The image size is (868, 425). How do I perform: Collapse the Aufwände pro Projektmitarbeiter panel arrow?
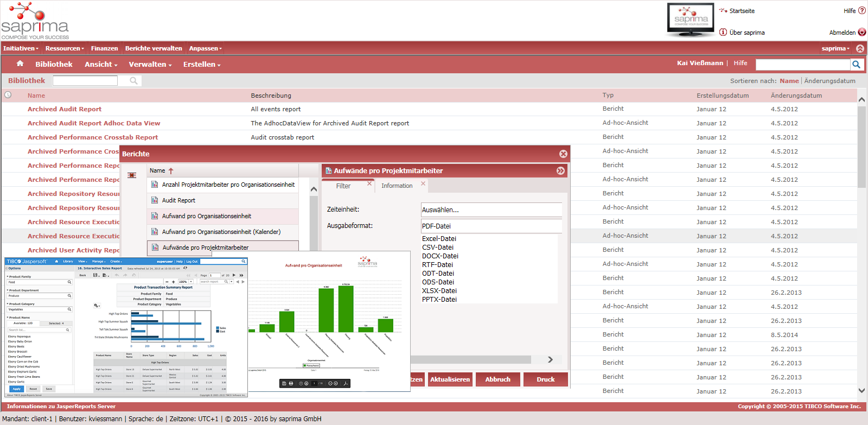(x=560, y=170)
